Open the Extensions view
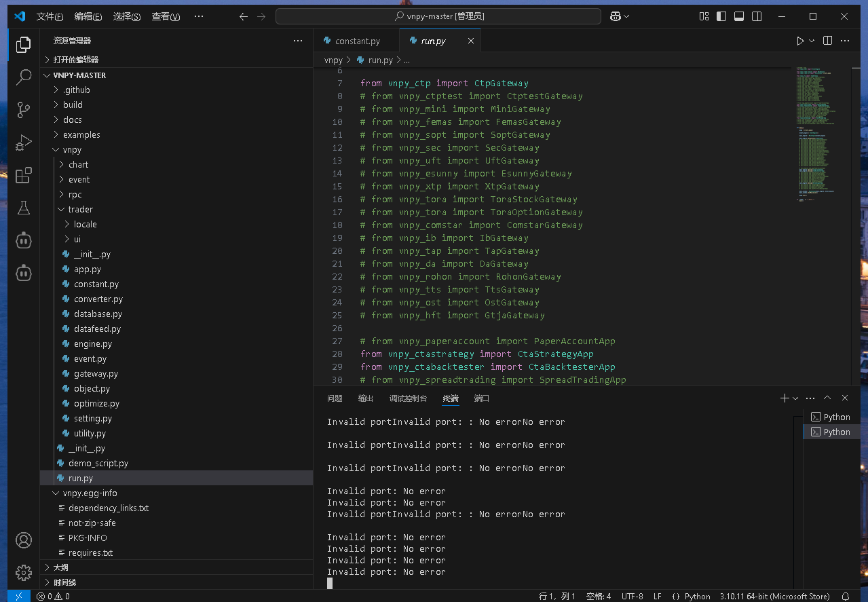 click(x=24, y=175)
